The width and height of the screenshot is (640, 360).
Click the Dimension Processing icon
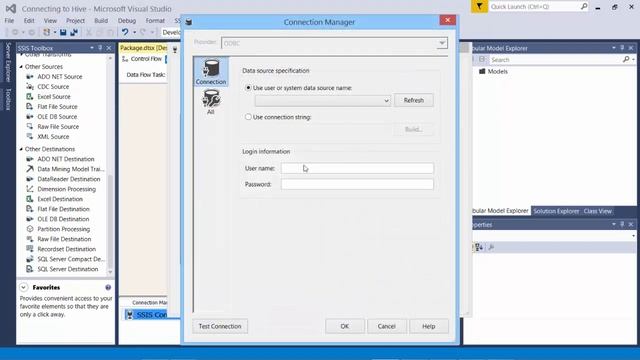[x=30, y=189]
